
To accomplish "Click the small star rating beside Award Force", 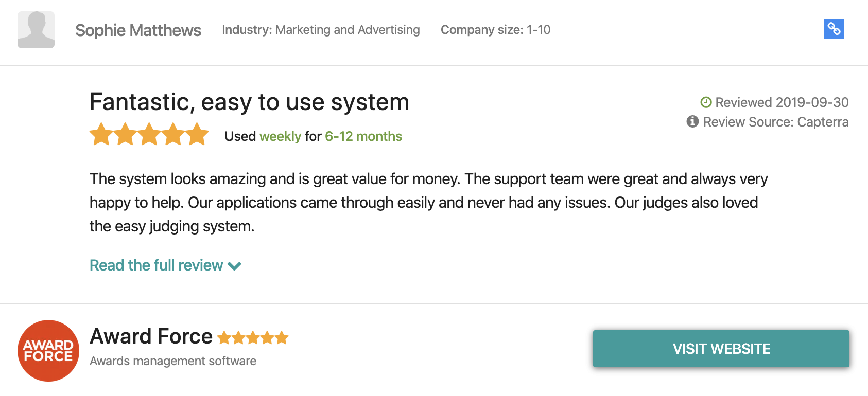I will [253, 338].
